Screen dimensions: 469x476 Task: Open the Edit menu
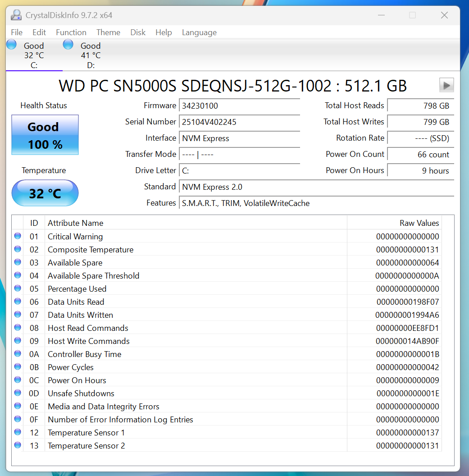tap(39, 32)
